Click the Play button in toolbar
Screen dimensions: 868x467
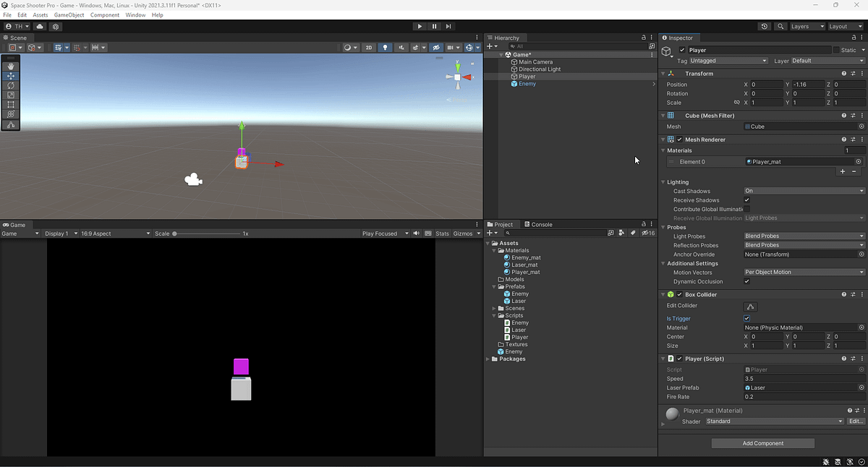[x=420, y=27]
